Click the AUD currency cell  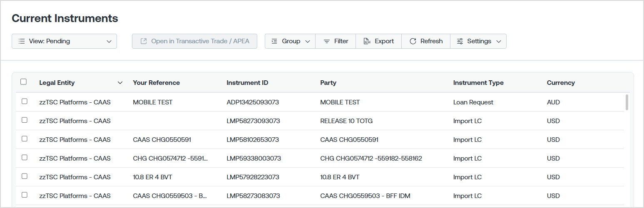click(x=553, y=102)
